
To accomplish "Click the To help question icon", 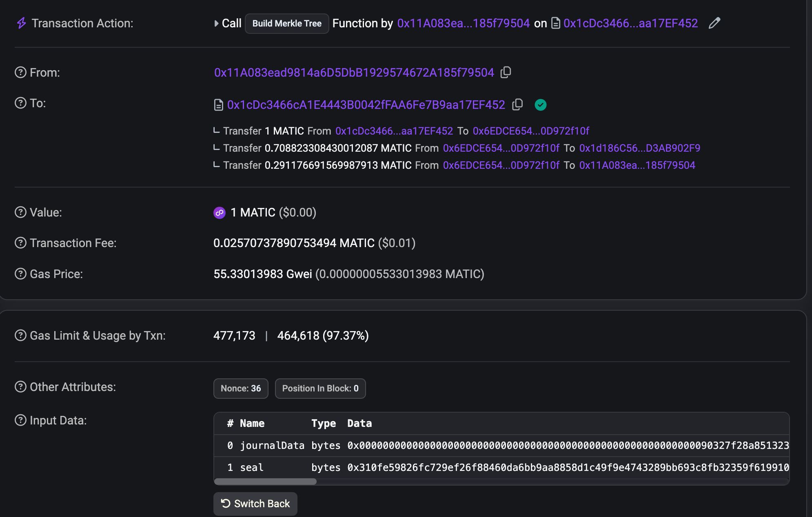I will (x=20, y=103).
